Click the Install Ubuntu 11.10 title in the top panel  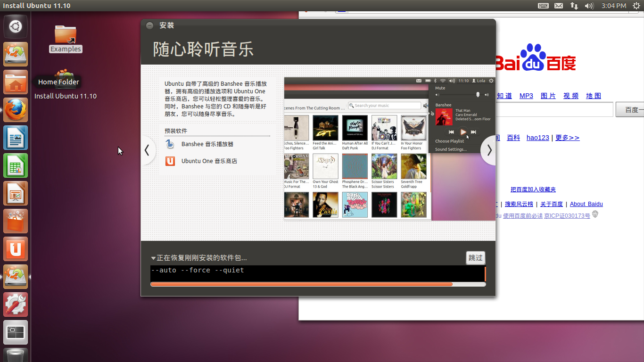point(37,6)
